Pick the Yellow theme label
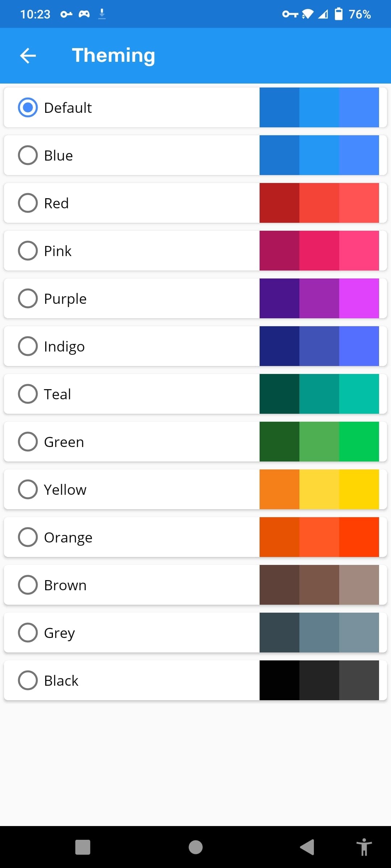Image resolution: width=391 pixels, height=868 pixels. pos(65,489)
